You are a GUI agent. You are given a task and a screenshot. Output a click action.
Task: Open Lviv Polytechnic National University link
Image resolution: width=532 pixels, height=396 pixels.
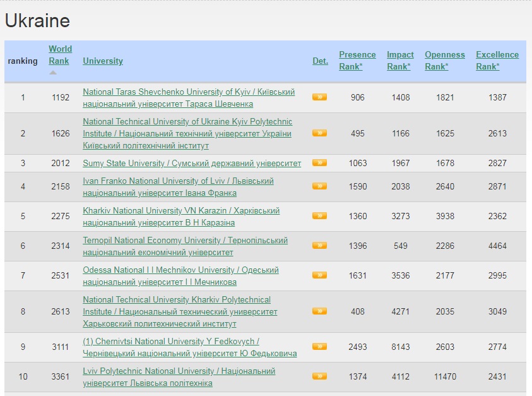tap(179, 377)
